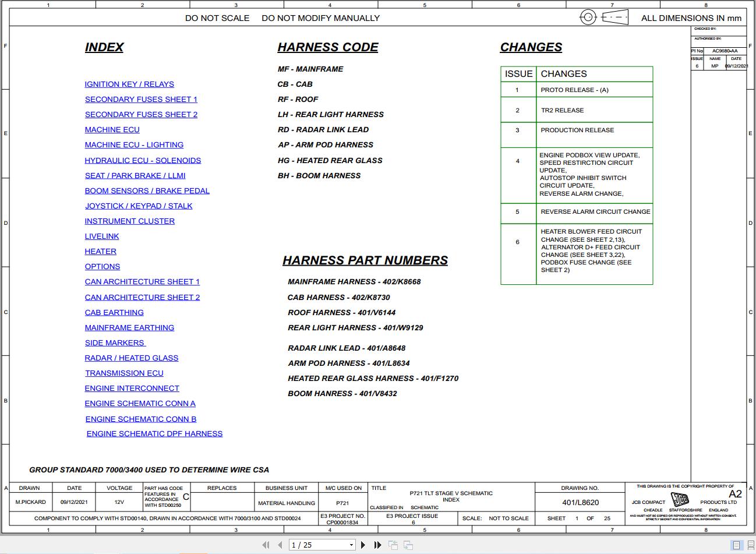
Task: Click the next page arrow
Action: pyautogui.click(x=363, y=545)
